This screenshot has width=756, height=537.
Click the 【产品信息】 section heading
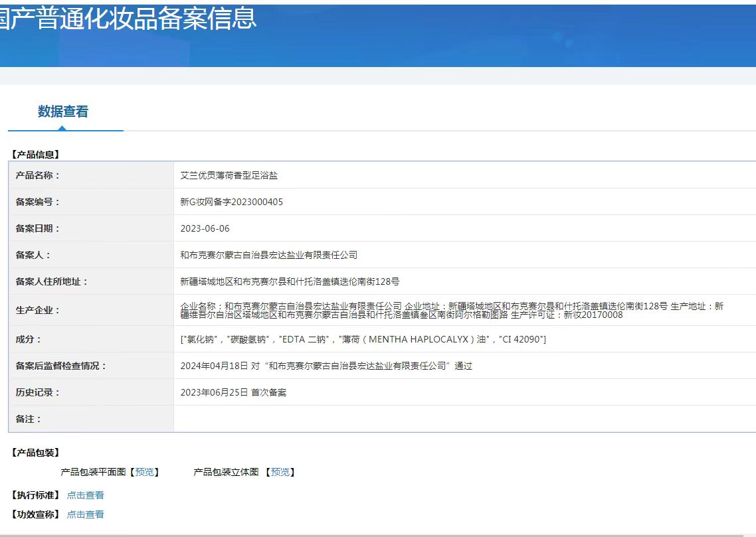tap(35, 154)
